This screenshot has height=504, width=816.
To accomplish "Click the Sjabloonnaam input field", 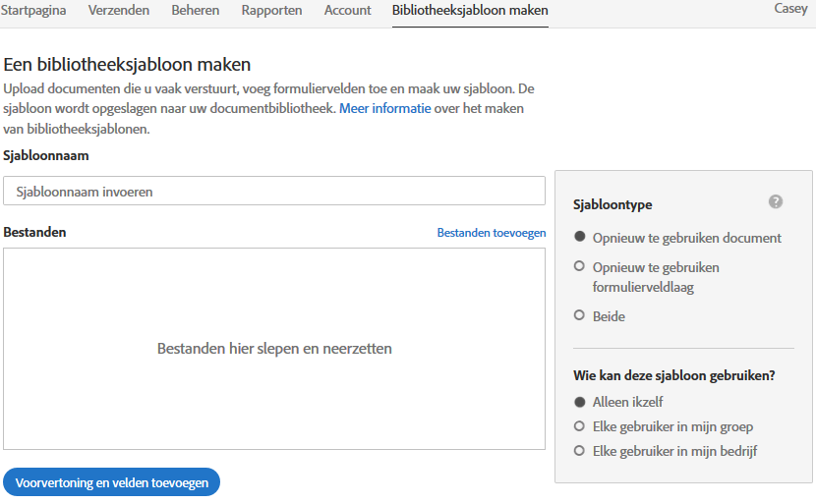I will (274, 192).
